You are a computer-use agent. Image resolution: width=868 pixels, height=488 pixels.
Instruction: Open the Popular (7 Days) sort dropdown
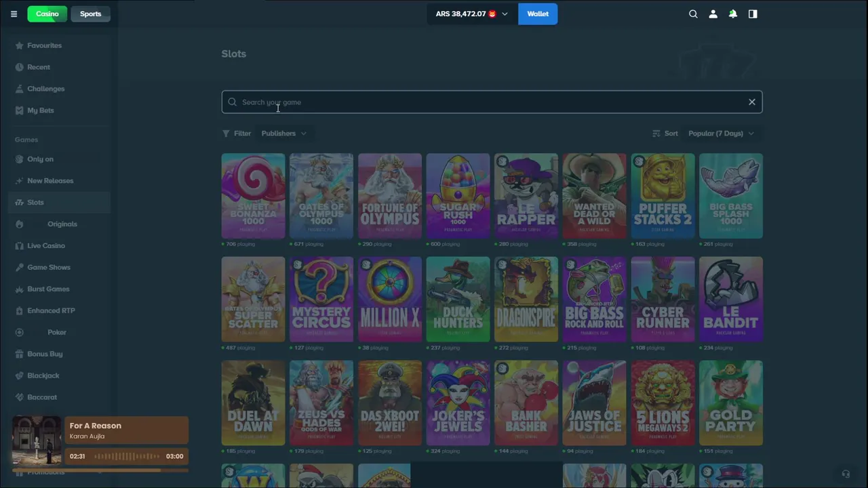(x=722, y=134)
